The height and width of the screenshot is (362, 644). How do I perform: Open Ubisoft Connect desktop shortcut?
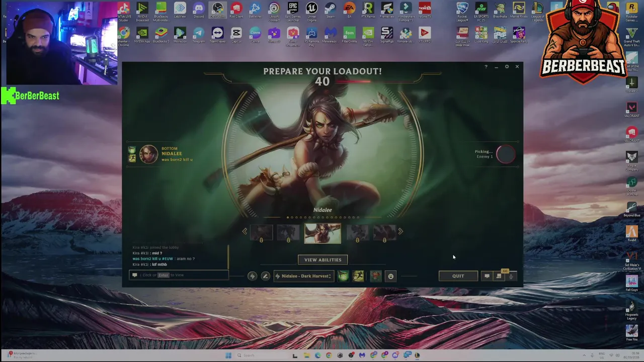[x=274, y=12]
